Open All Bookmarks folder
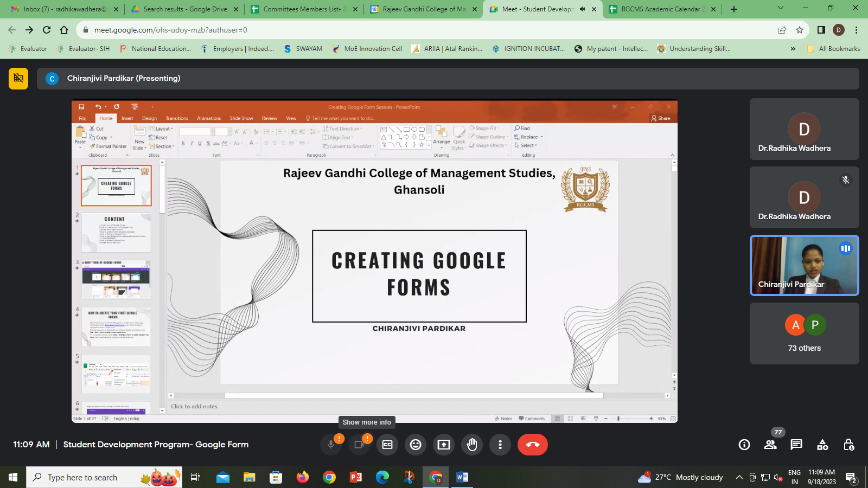The width and height of the screenshot is (868, 488). tap(833, 49)
